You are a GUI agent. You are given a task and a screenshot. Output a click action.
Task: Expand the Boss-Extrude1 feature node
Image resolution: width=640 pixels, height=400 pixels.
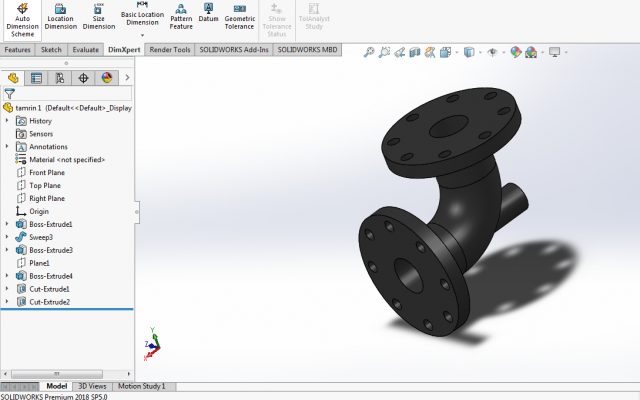coord(7,224)
